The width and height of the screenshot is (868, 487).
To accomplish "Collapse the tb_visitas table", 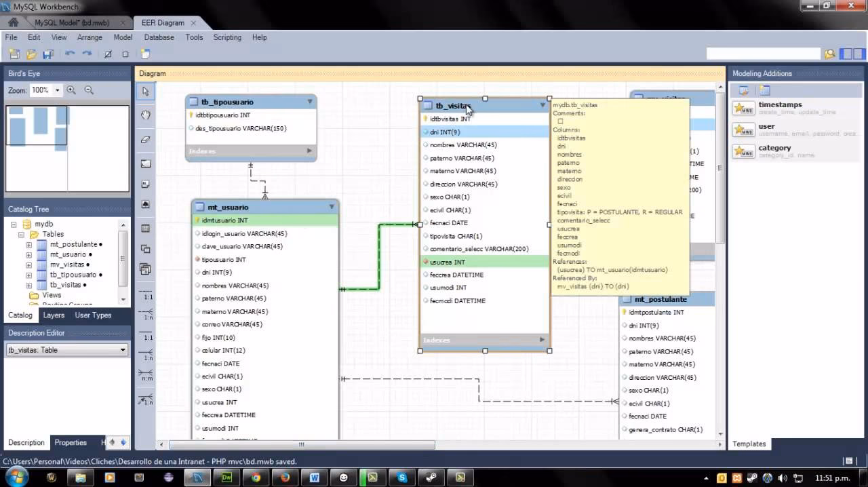I will [x=542, y=105].
